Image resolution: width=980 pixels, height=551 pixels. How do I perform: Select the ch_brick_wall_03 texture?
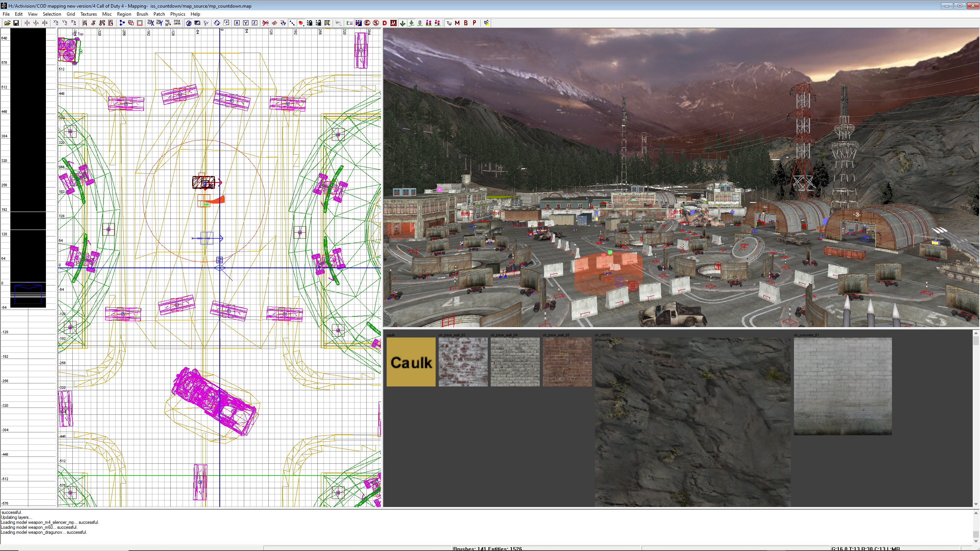(463, 362)
